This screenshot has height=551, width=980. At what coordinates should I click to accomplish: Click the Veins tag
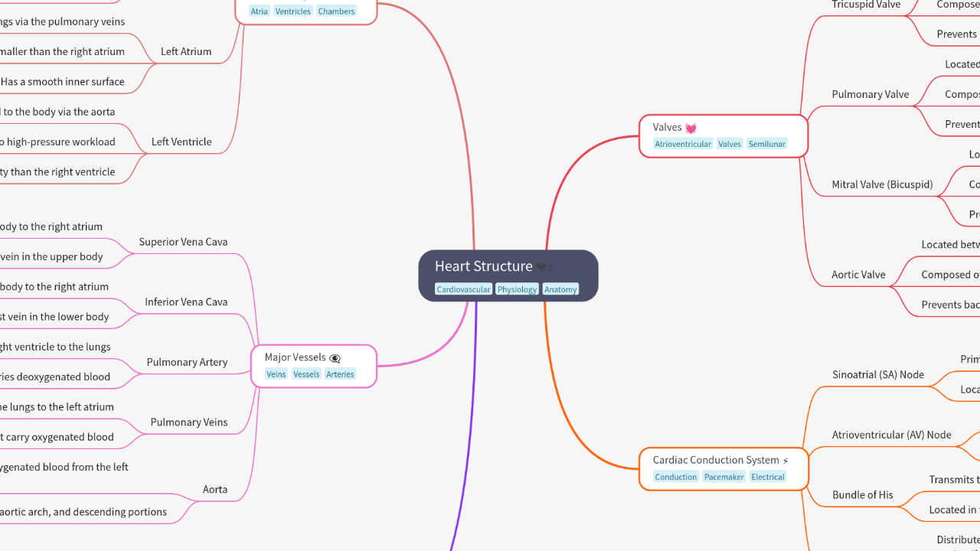point(276,374)
